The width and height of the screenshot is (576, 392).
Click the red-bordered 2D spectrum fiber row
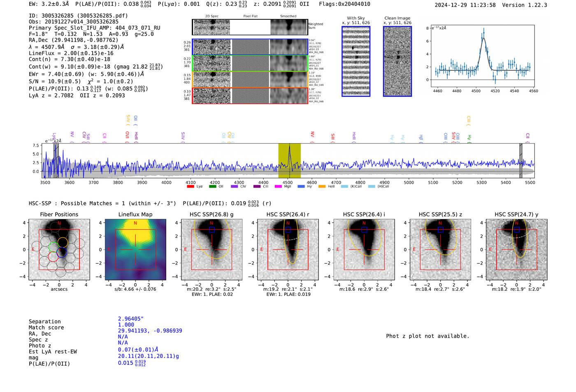[250, 95]
